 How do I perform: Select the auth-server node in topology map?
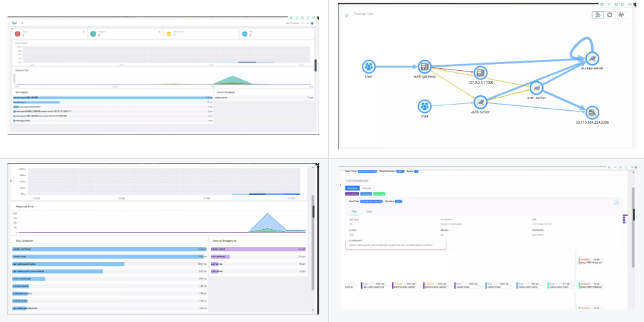click(x=480, y=101)
